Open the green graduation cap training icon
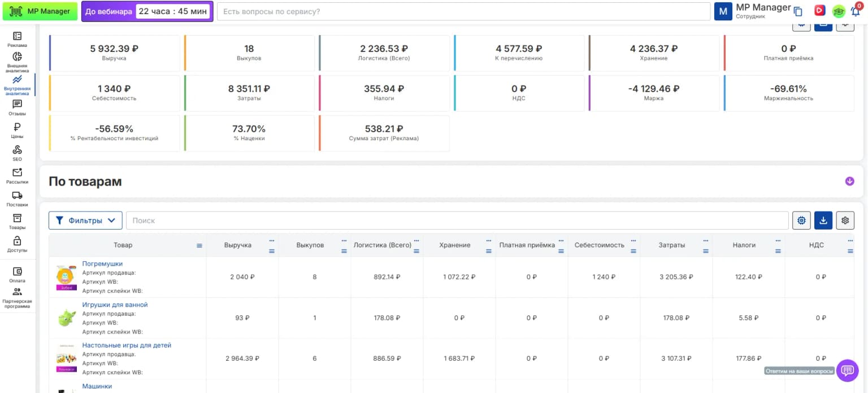Viewport: 868px width, 393px height. click(x=839, y=11)
